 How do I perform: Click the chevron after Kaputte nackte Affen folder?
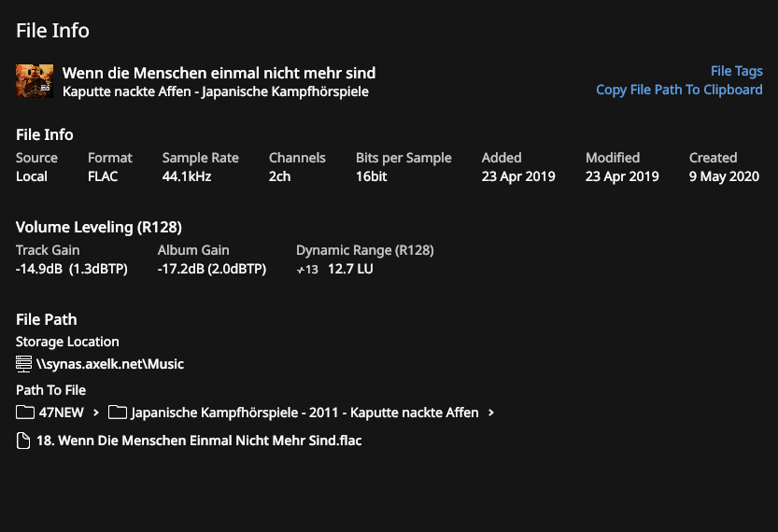pyautogui.click(x=491, y=413)
